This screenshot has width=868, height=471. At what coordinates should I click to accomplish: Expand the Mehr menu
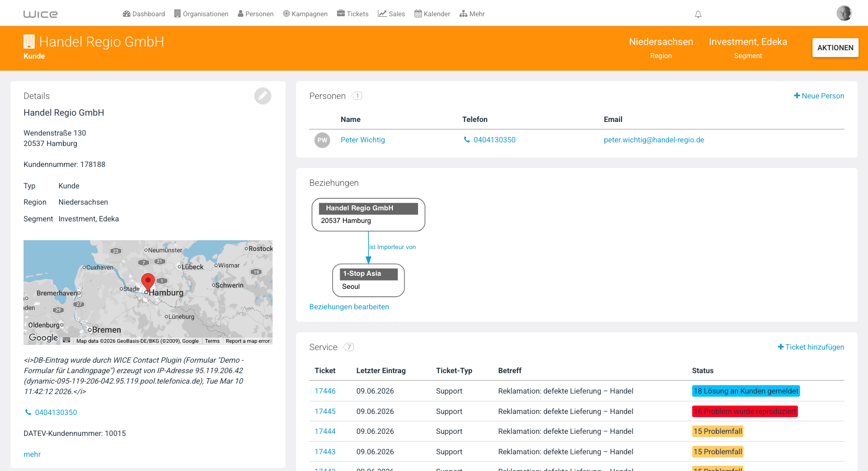(472, 14)
